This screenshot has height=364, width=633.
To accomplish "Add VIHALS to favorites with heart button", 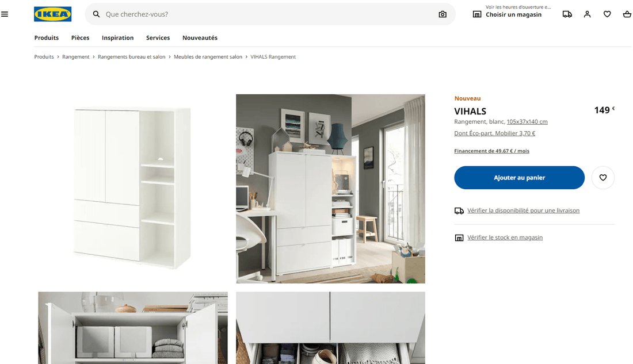I will (603, 178).
